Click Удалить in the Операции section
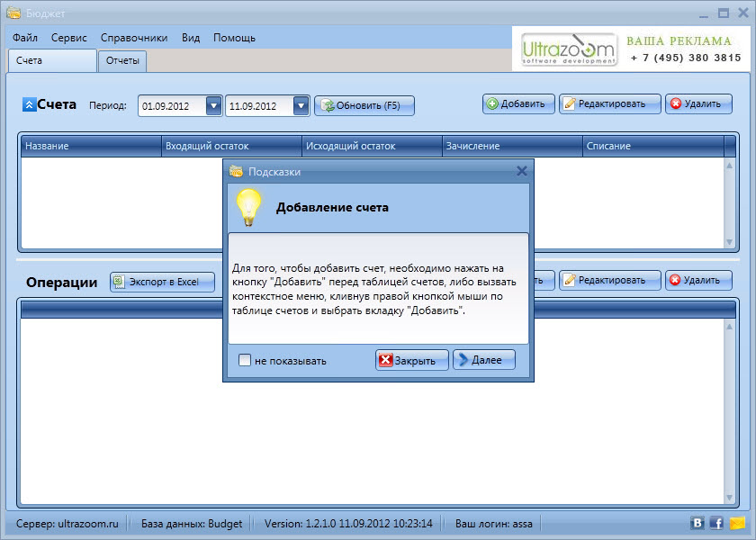Image resolution: width=756 pixels, height=540 pixels. pyautogui.click(x=698, y=280)
